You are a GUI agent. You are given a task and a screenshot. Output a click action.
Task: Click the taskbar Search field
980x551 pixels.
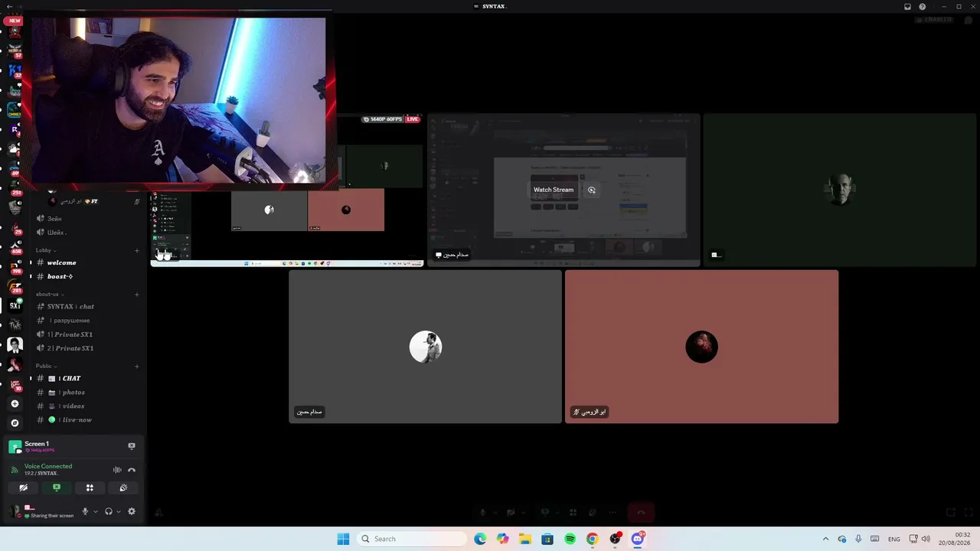(412, 539)
